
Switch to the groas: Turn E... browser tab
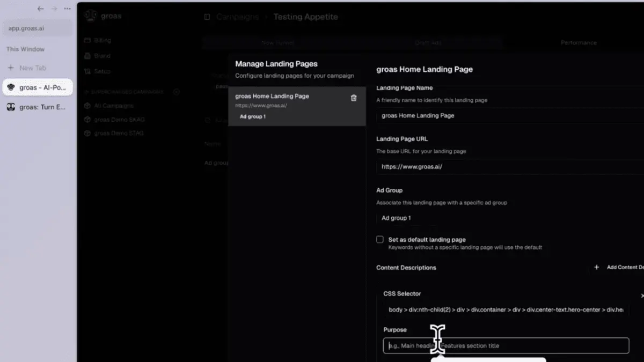point(38,107)
